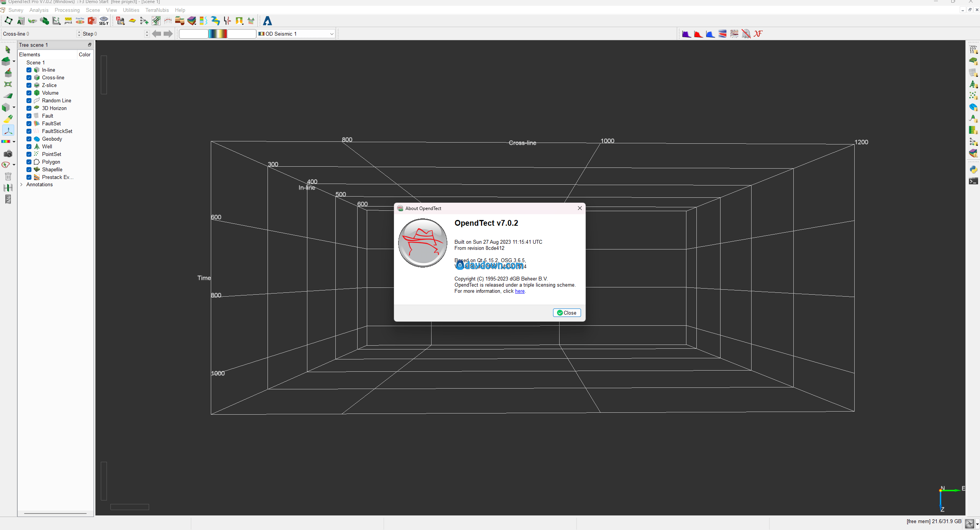
Task: Click the purple histogram icon in top toolbar
Action: click(x=686, y=34)
